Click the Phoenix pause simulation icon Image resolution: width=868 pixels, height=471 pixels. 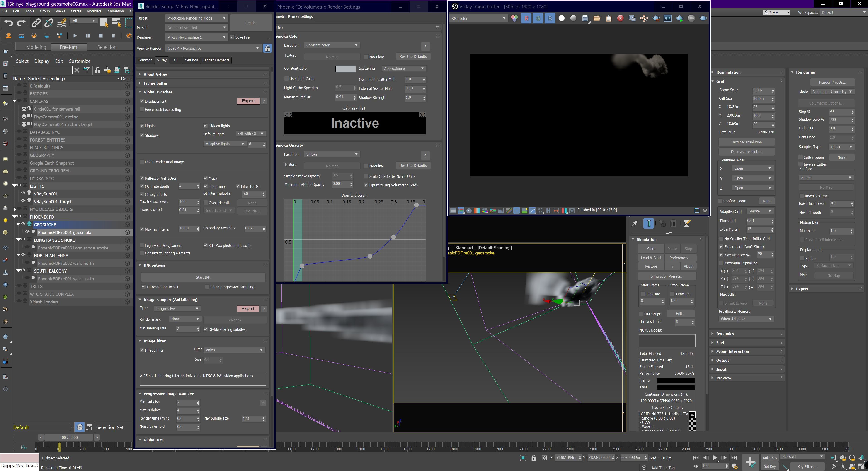(88, 35)
